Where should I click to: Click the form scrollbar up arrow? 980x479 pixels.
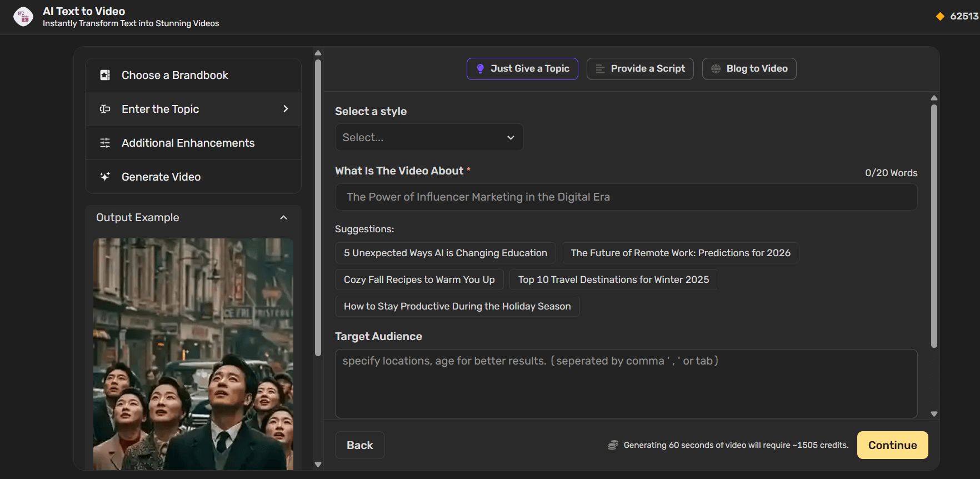pyautogui.click(x=934, y=98)
